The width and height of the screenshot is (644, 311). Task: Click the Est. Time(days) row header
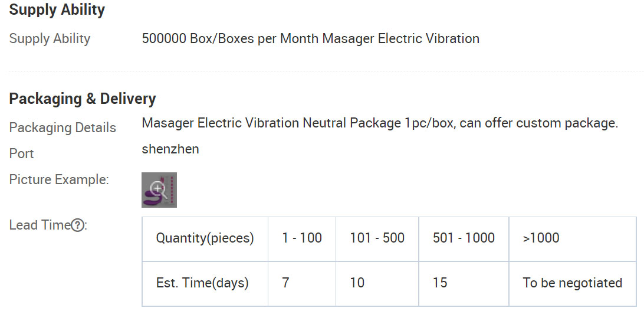pyautogui.click(x=205, y=283)
